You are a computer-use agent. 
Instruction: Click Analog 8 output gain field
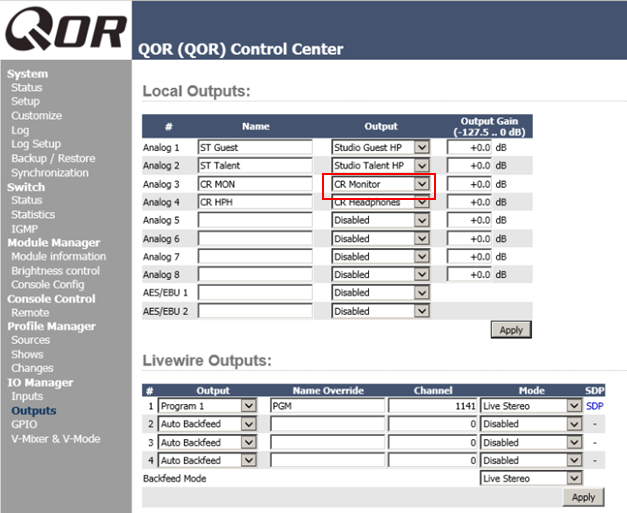[469, 274]
